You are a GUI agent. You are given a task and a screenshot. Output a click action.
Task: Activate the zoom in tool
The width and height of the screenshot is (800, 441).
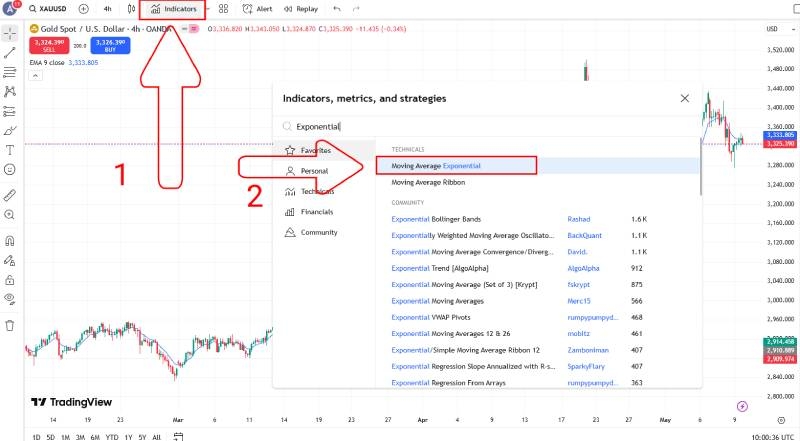click(10, 215)
